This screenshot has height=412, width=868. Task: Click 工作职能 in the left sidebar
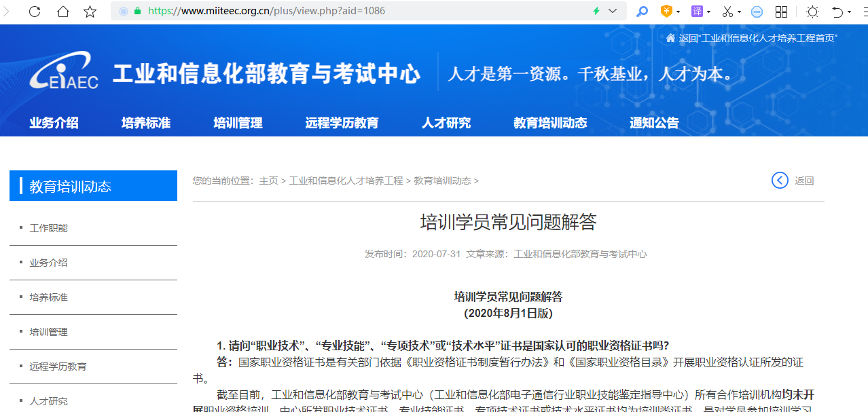[x=49, y=228]
